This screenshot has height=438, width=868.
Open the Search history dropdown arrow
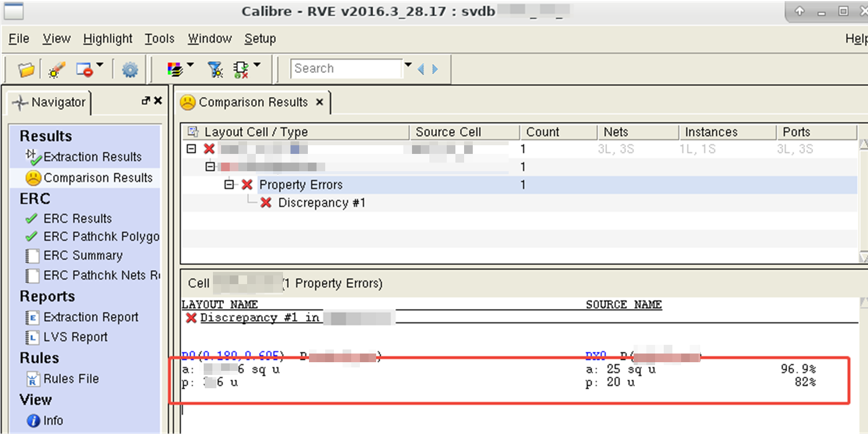[408, 65]
